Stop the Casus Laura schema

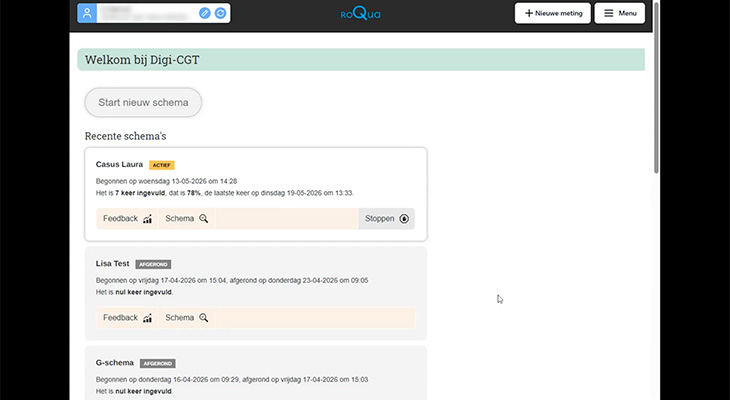pos(386,219)
